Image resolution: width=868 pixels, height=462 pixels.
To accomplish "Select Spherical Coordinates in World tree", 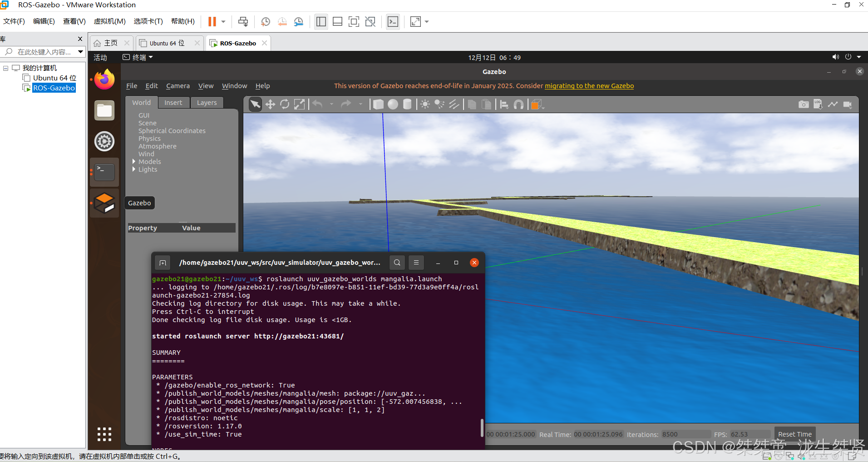I will click(172, 131).
